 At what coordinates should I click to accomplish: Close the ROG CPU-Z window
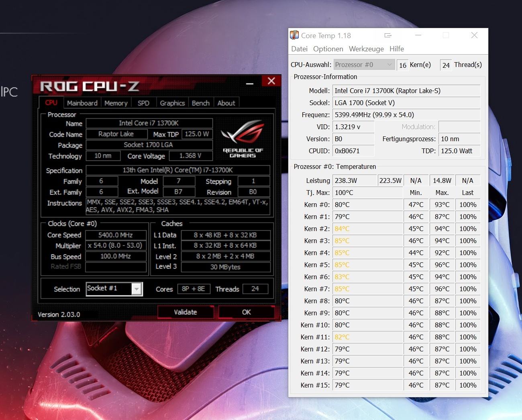pos(271,81)
